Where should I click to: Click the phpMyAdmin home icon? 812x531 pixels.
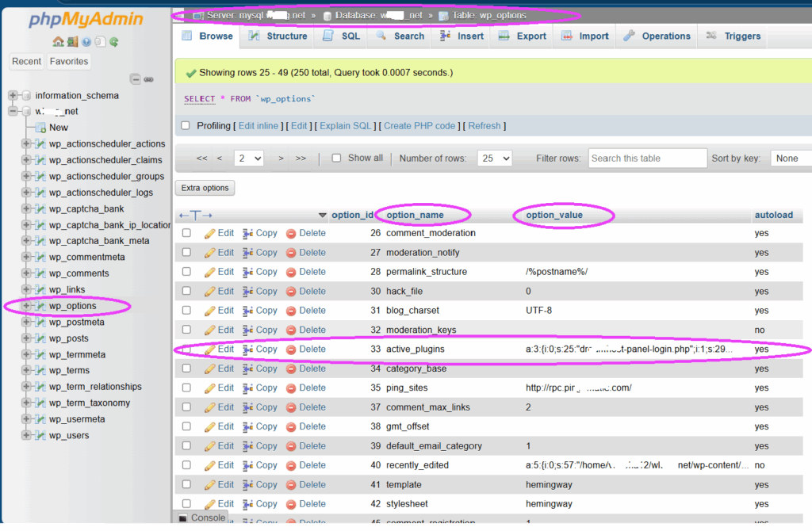[58, 42]
